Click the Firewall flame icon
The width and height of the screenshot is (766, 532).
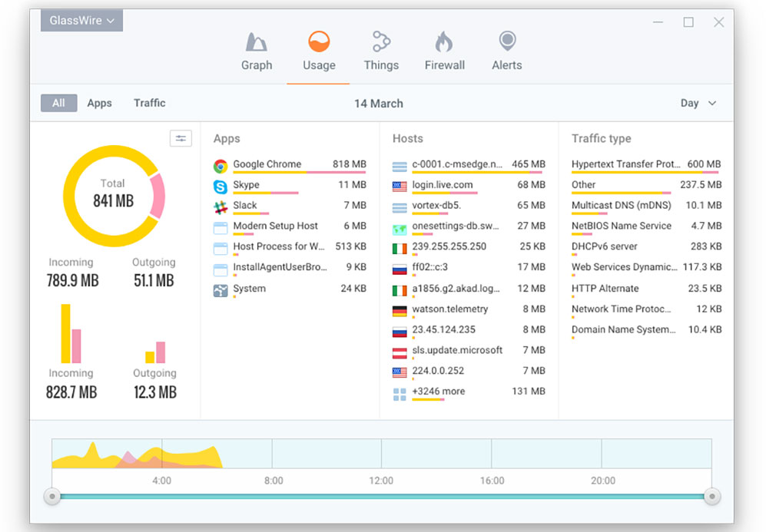[x=444, y=41]
